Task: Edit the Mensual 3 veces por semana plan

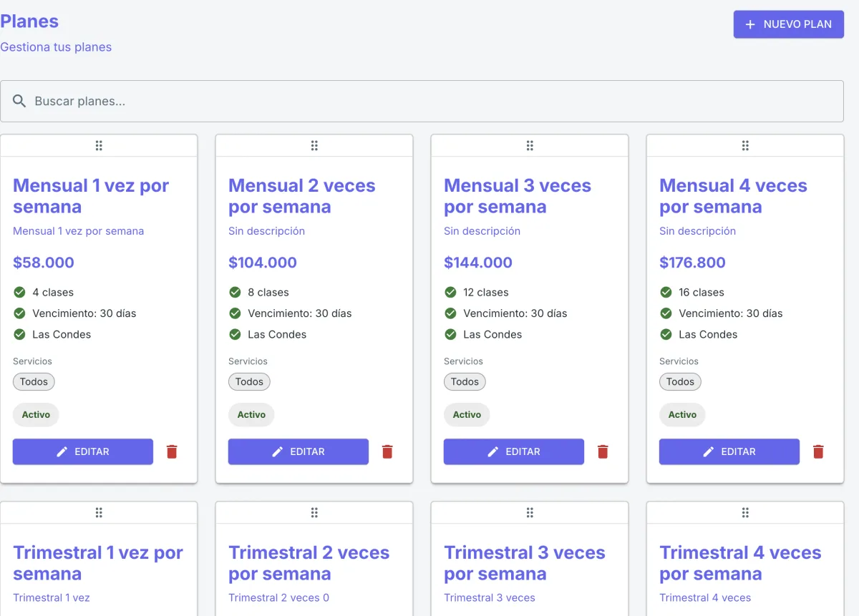Action: pos(514,451)
